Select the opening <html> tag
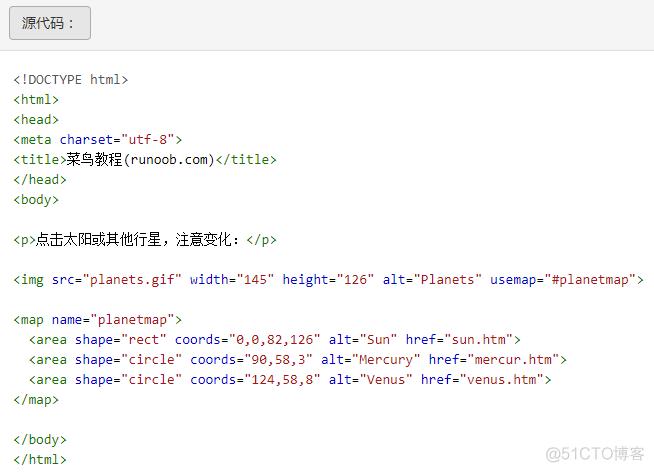 point(36,100)
